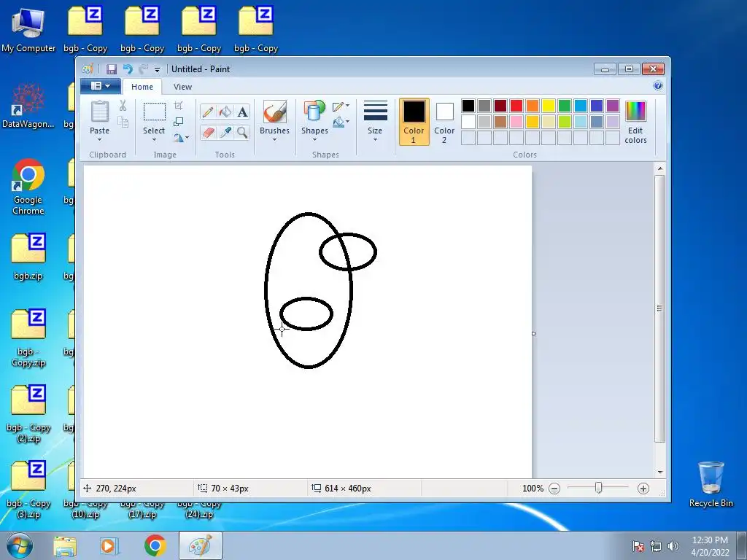This screenshot has width=747, height=560.
Task: Expand the Shapes dropdown arrow
Action: tap(314, 140)
